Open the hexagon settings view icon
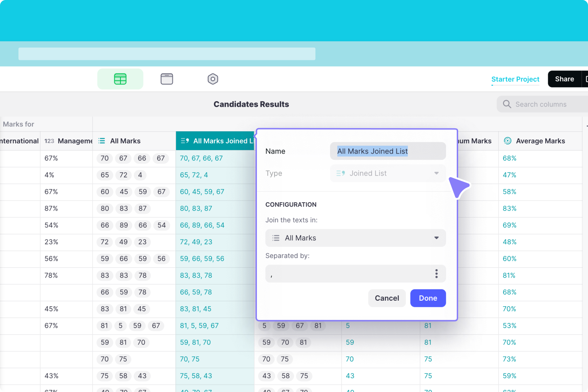Viewport: 588px width, 392px height. point(213,79)
